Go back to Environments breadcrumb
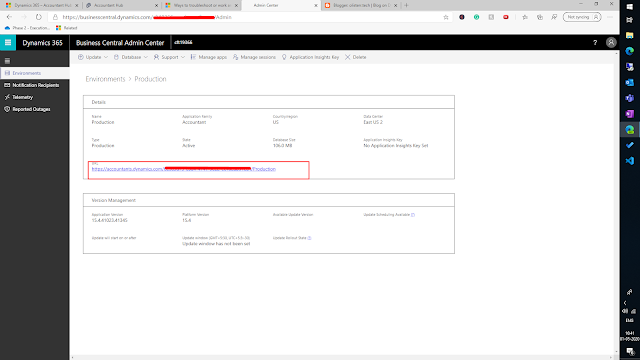The image size is (640, 360). coord(105,79)
